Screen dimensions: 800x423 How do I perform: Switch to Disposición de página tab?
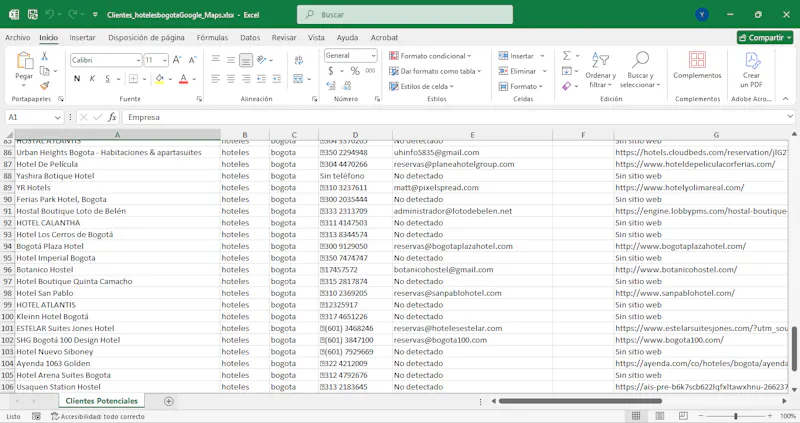(146, 37)
